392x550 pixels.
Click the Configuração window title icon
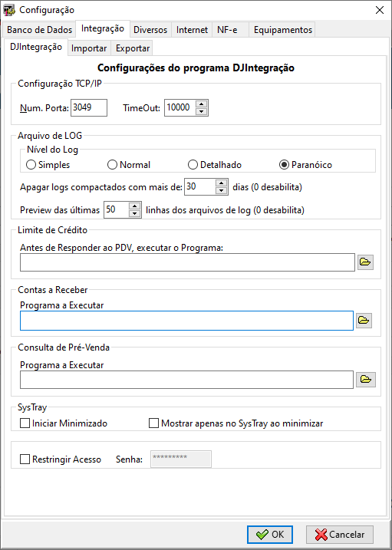[9, 10]
